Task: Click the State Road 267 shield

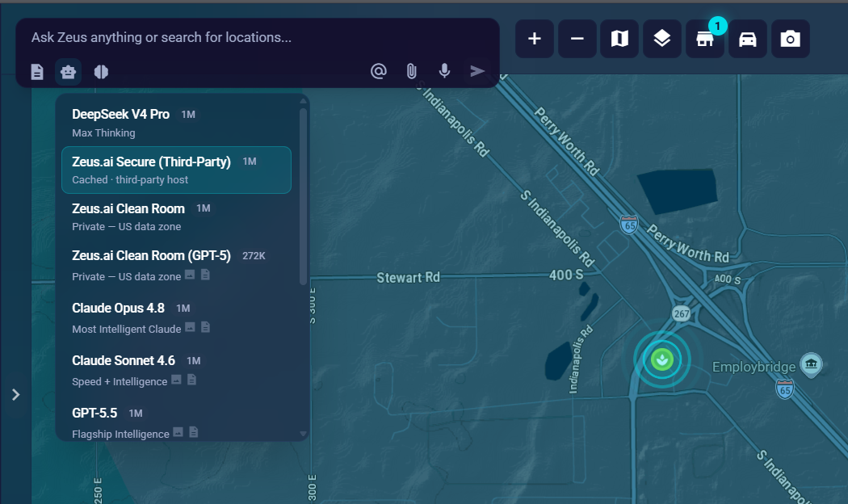Action: tap(682, 313)
